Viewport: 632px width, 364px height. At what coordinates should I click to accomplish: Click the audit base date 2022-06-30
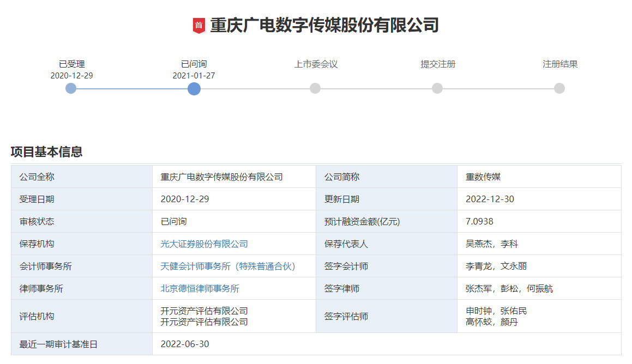(185, 344)
